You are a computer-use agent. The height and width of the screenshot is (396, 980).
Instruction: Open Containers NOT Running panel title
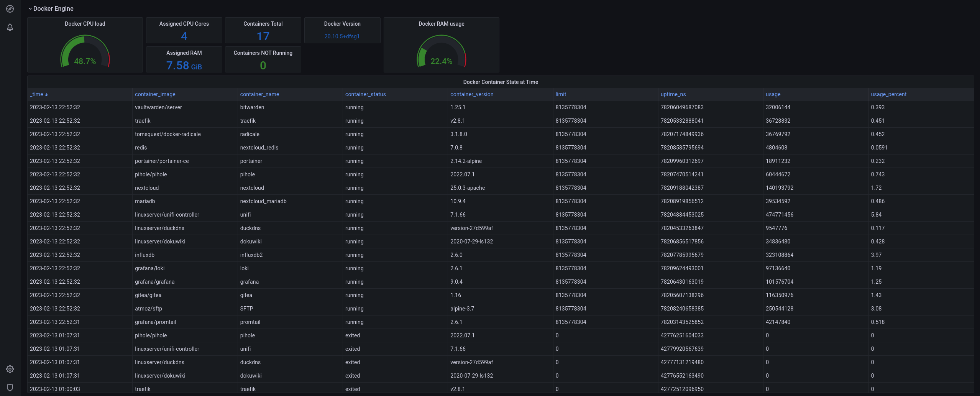(x=263, y=53)
